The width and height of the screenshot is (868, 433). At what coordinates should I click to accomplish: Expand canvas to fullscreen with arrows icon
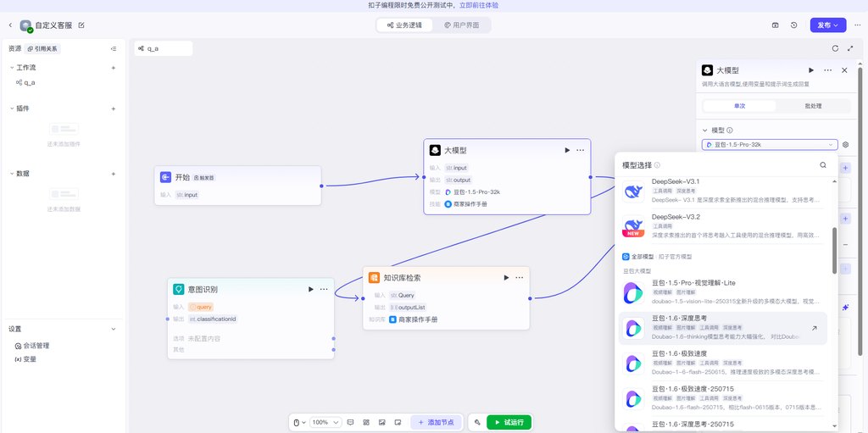[850, 48]
